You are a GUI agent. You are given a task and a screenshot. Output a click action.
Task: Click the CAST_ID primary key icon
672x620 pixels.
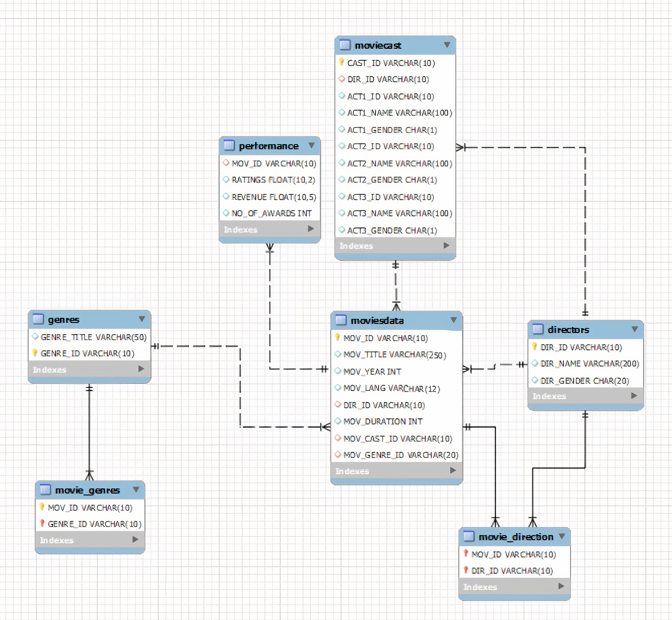click(342, 63)
